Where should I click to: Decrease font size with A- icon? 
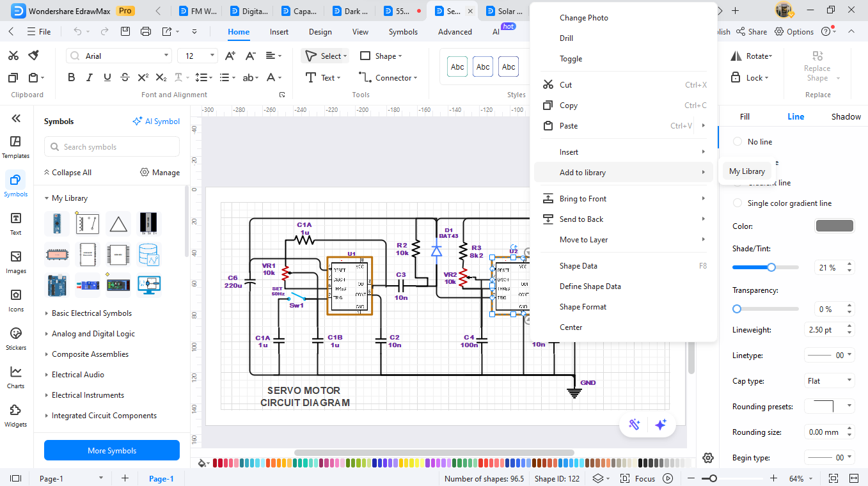[x=251, y=56]
